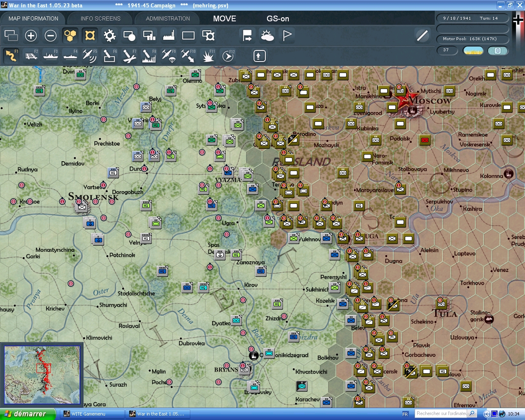Select the red Soviet unit near Podolsk
Viewport: 525px width, 420px height.
(x=425, y=140)
